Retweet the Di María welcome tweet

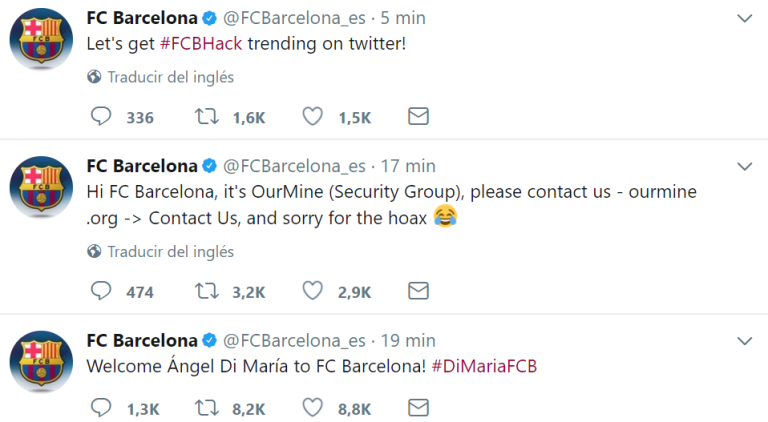point(206,407)
